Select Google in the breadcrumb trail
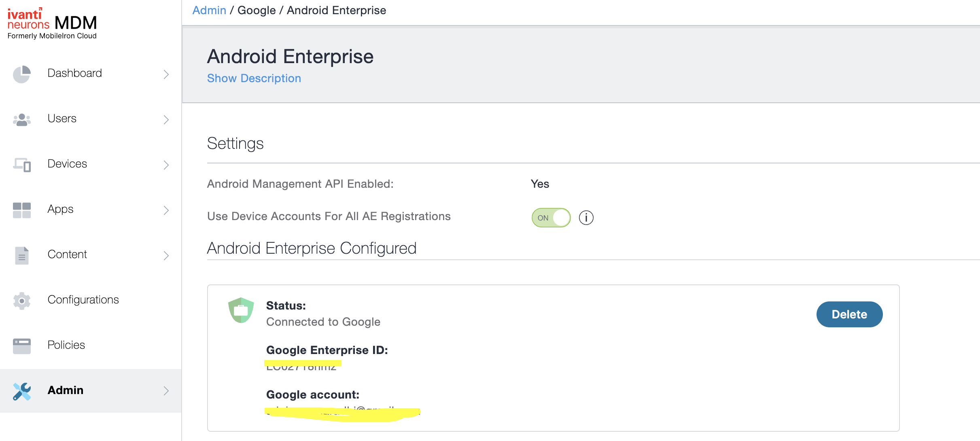The image size is (980, 441). [x=257, y=10]
